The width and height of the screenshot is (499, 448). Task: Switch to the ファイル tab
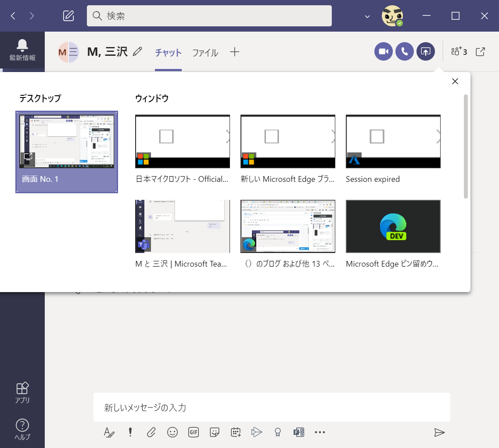(x=205, y=53)
